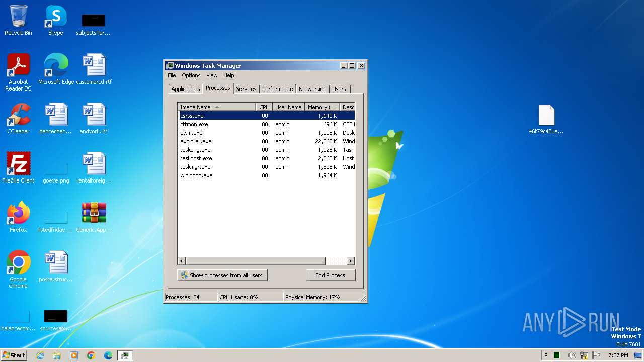Sort by Memory column header
This screenshot has height=362, width=644.
pyautogui.click(x=323, y=107)
